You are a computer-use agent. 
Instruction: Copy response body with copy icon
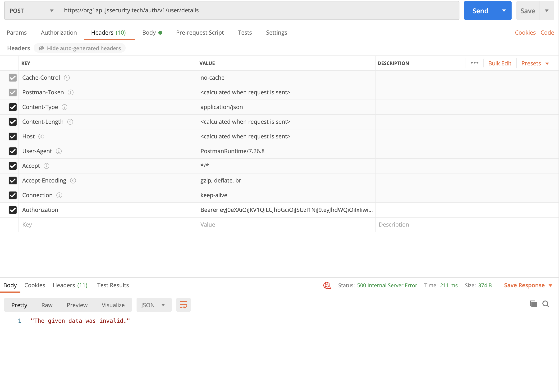point(533,304)
